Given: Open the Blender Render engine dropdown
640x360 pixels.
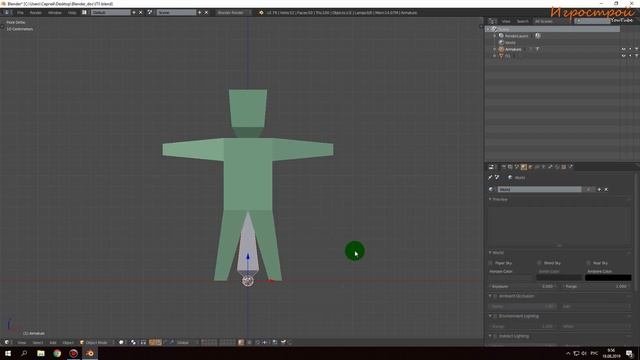Looking at the screenshot, I should point(234,13).
